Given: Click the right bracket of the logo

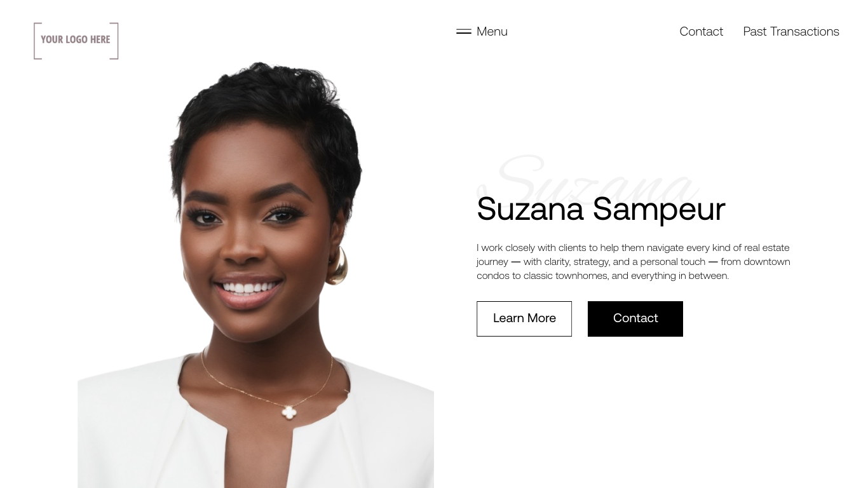Looking at the screenshot, I should click(x=114, y=41).
